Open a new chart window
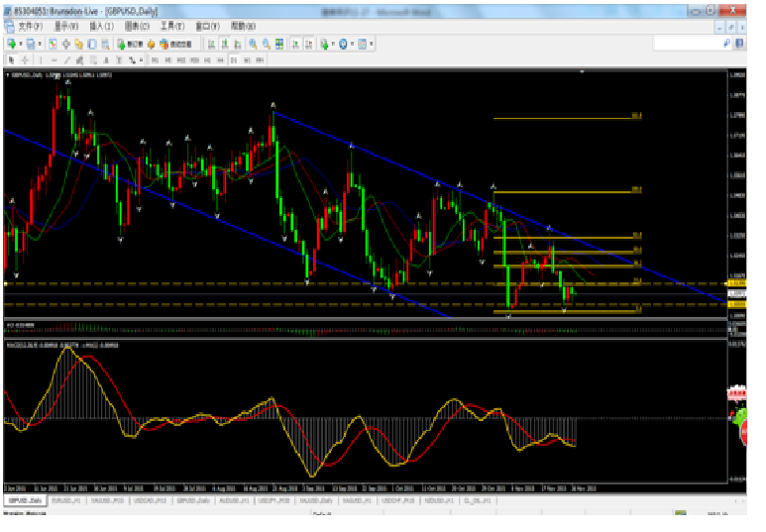Image resolution: width=766 pixels, height=532 pixels. point(11,44)
